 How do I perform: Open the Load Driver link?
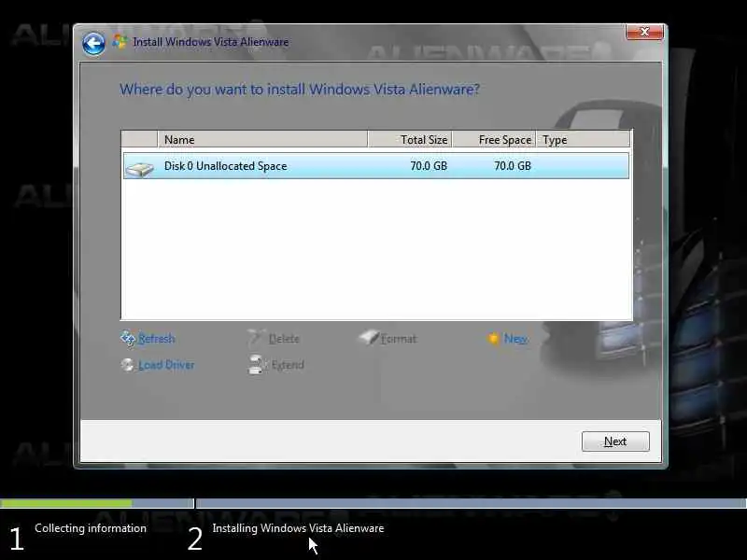[166, 365]
